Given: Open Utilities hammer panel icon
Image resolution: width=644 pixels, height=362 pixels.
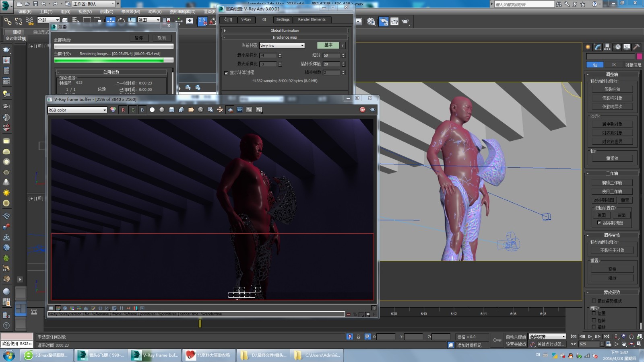Looking at the screenshot, I should [636, 47].
